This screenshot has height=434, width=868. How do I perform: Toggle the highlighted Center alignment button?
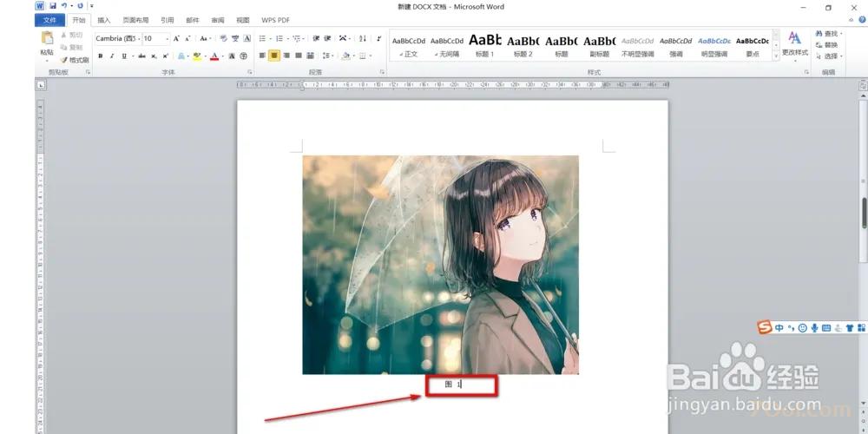(x=274, y=56)
